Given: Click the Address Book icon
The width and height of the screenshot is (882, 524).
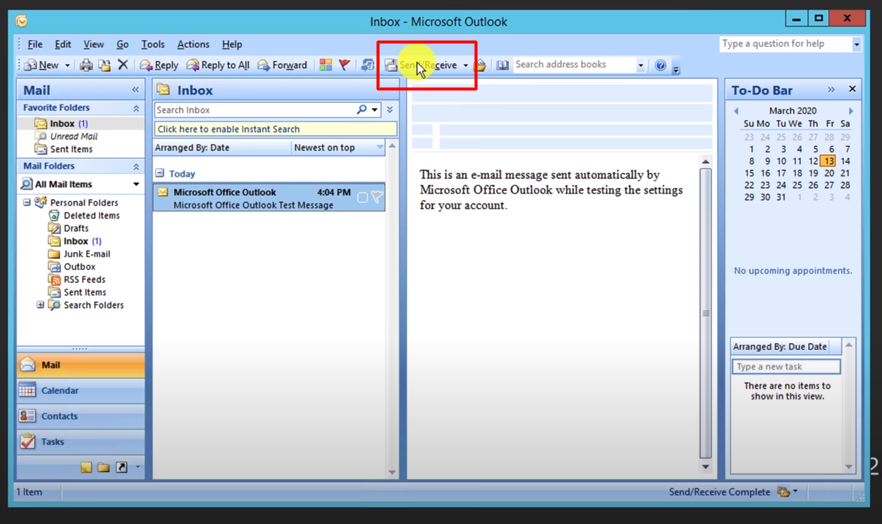Looking at the screenshot, I should [x=502, y=65].
